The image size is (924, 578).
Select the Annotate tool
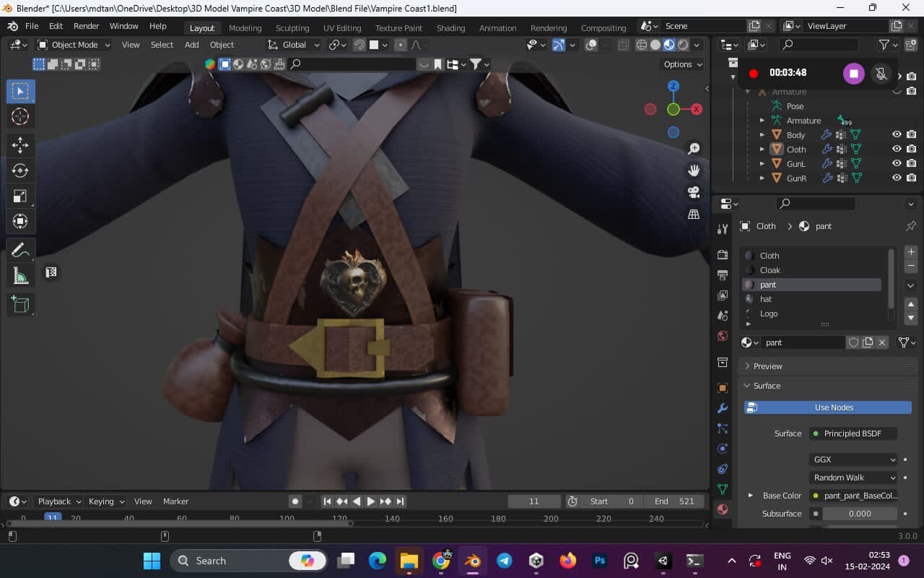click(20, 249)
